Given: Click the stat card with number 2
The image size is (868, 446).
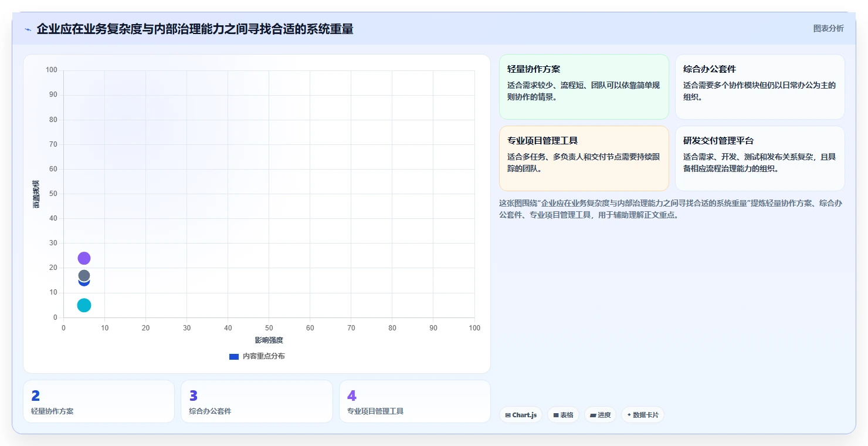Looking at the screenshot, I should (x=99, y=401).
